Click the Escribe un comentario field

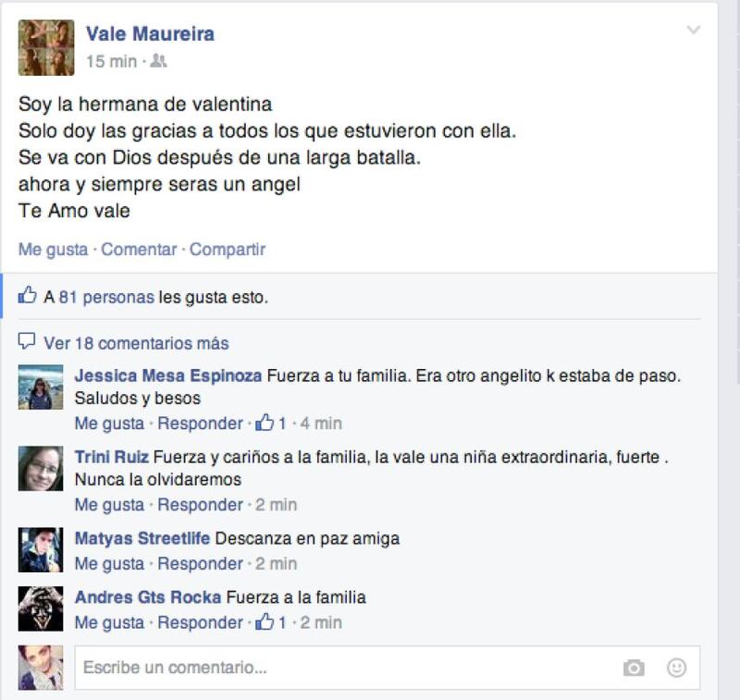387,668
